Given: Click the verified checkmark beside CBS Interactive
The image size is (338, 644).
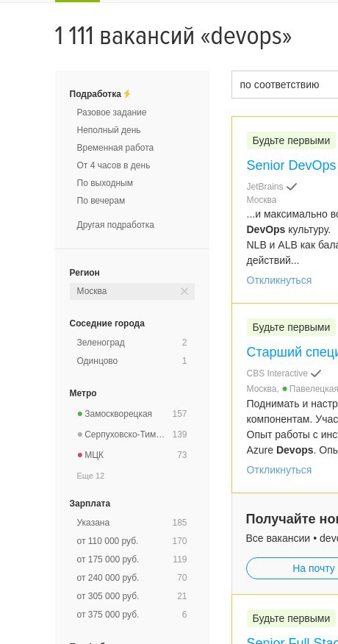Looking at the screenshot, I should (x=316, y=373).
